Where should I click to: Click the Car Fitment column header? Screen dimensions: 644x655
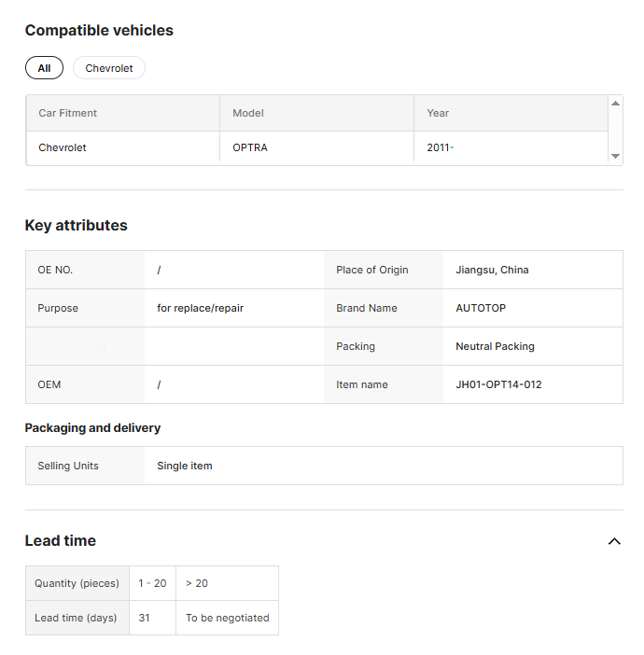tap(68, 113)
